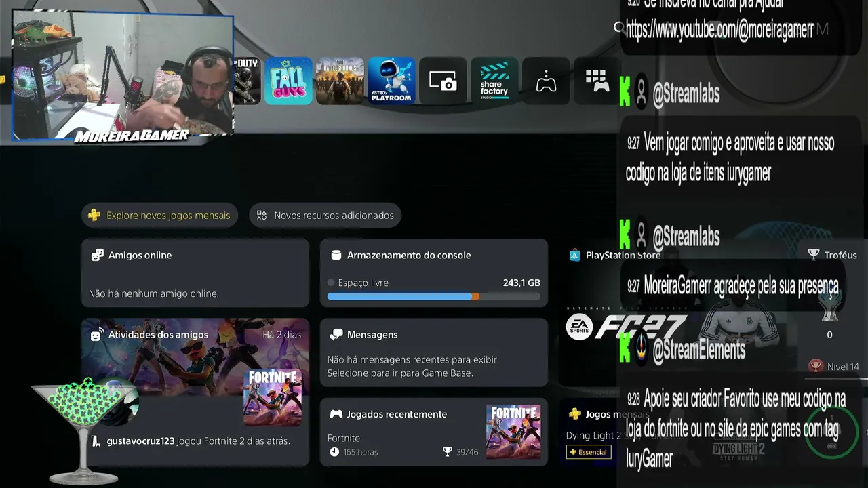
Task: Click the gustavocruz123 jogou Fortnite activity text
Action: [199, 441]
